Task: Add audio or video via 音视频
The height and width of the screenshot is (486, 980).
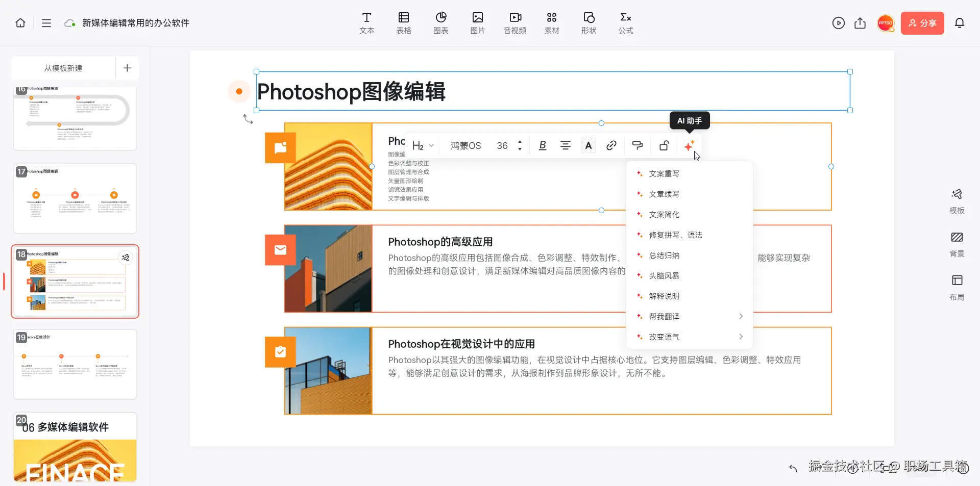Action: coord(515,23)
